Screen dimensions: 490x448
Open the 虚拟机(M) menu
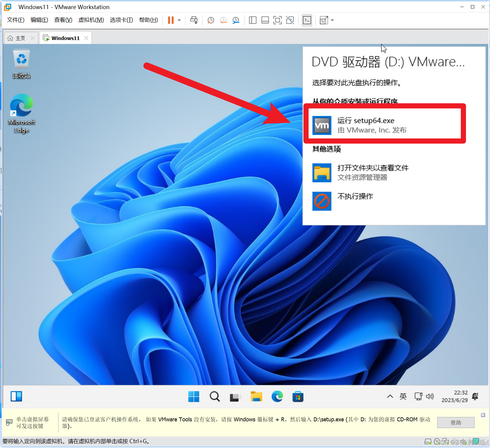click(x=91, y=20)
